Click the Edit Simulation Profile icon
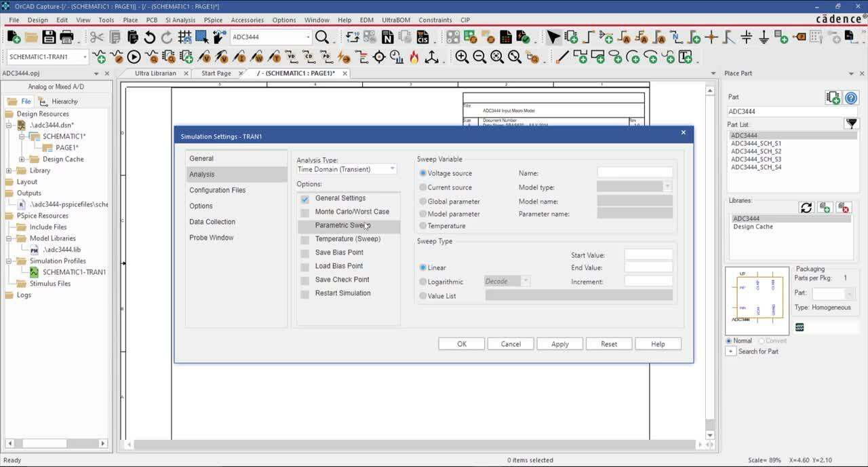868x467 pixels. point(117,57)
